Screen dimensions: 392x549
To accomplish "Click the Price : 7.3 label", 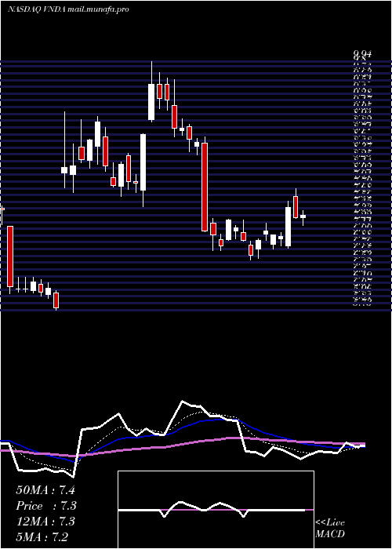I will pyautogui.click(x=46, y=506).
